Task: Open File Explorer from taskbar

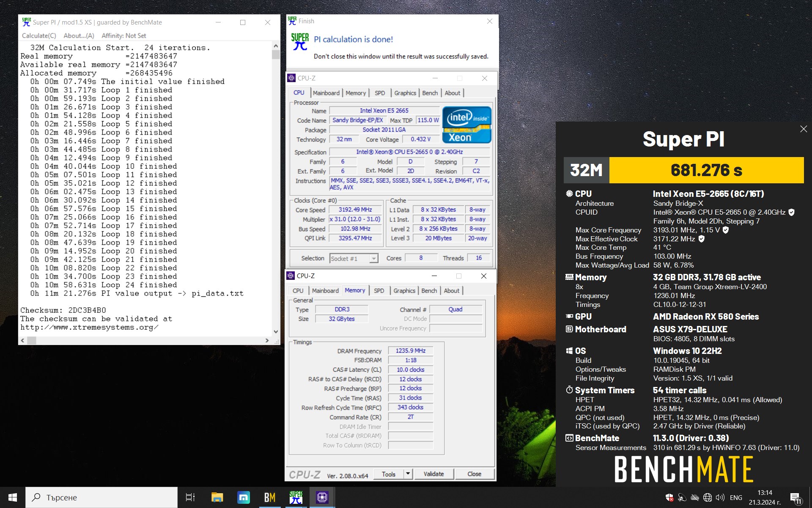Action: tap(217, 497)
